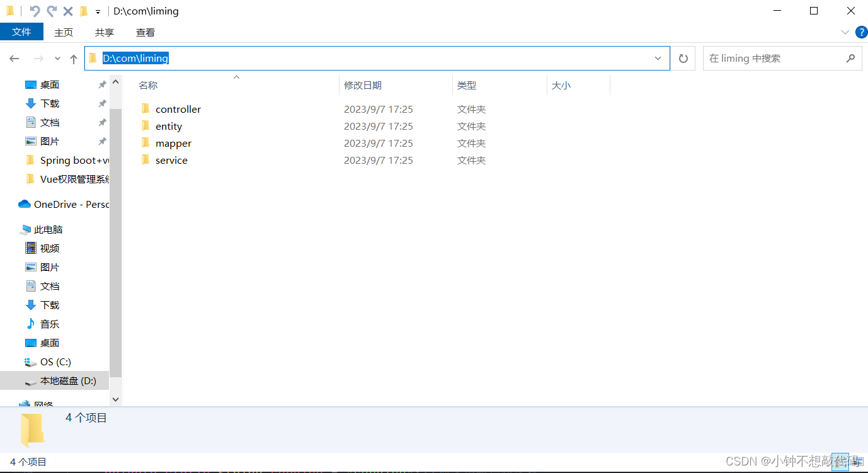Switch to the 共享 ribbon tab
868x473 pixels.
pyautogui.click(x=105, y=32)
